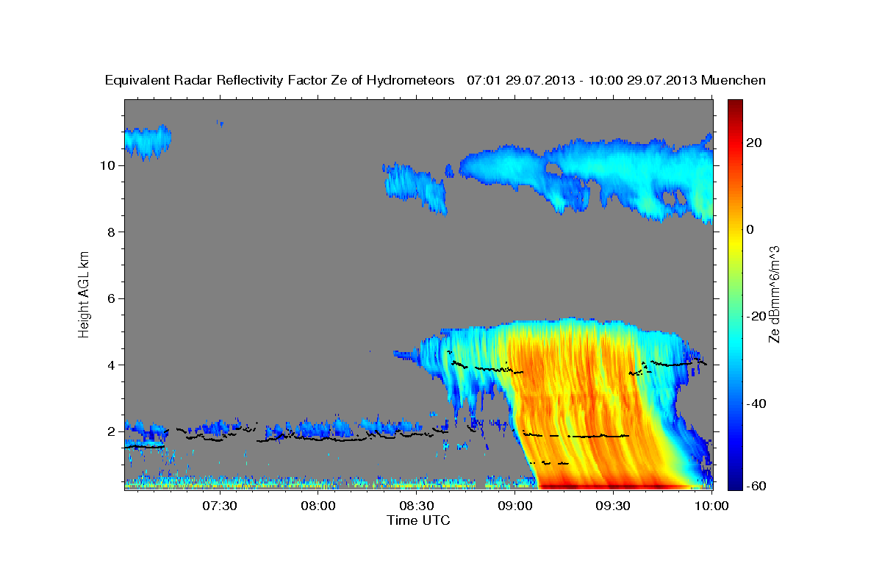Viewport: 882px width, 588px height.
Task: Click the "08:30" time tick label
Action: 417,506
